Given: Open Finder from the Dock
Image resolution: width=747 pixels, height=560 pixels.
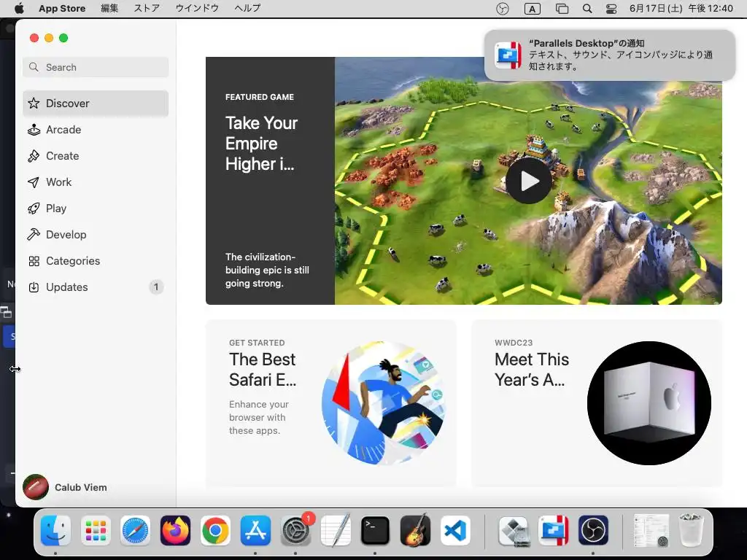Looking at the screenshot, I should [x=55, y=531].
